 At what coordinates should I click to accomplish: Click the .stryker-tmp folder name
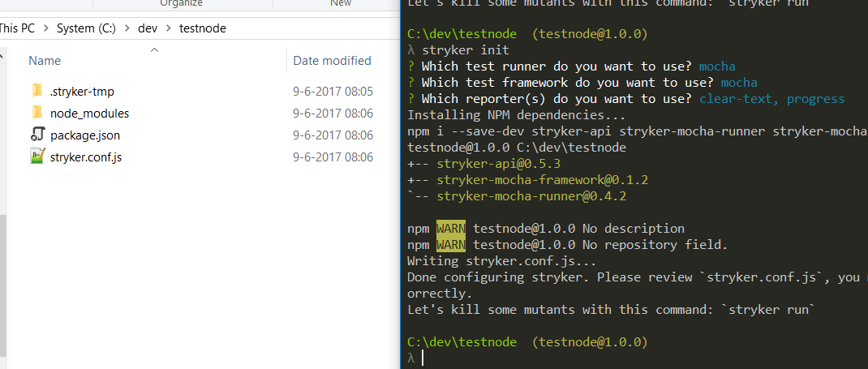coord(82,92)
